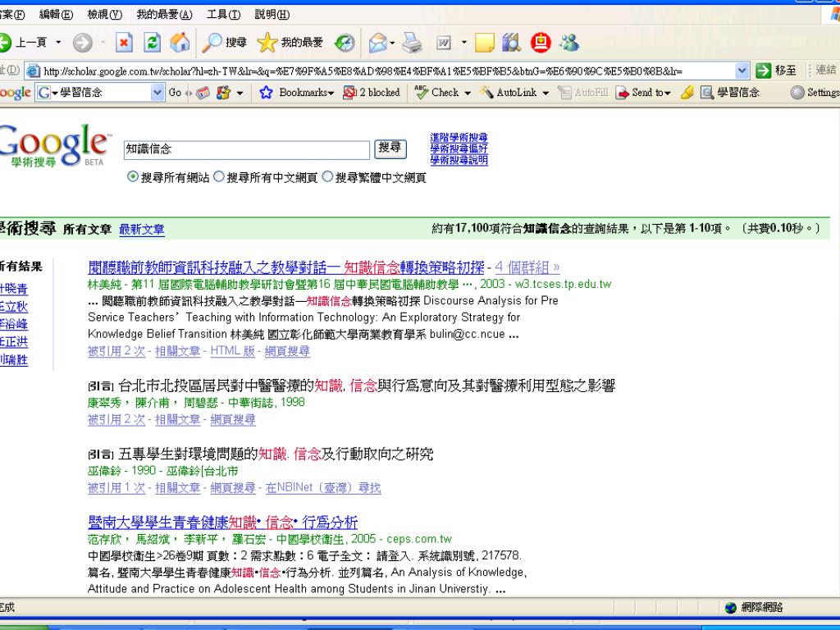
Task: Click the 搜尋 button beside the Scholar search box
Action: pos(390,148)
